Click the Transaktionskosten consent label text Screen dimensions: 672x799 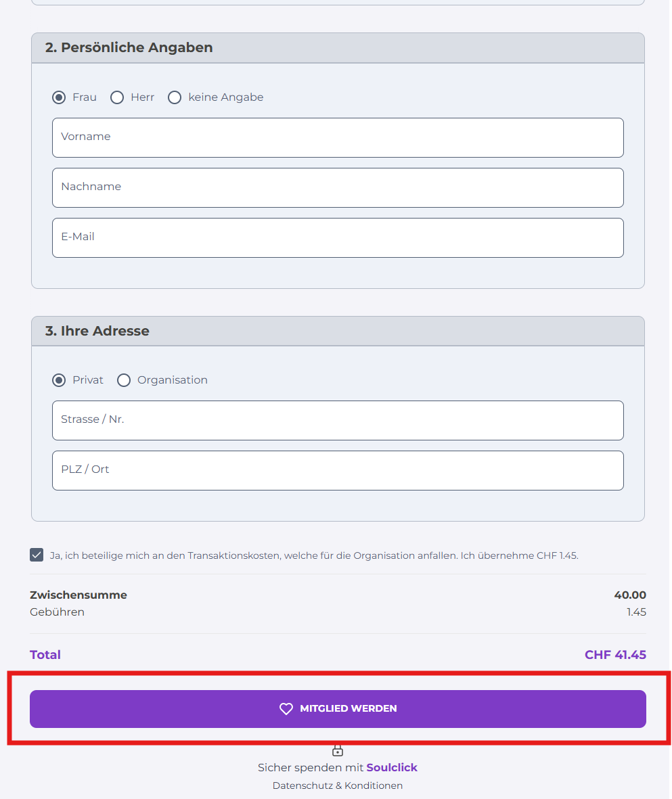314,555
